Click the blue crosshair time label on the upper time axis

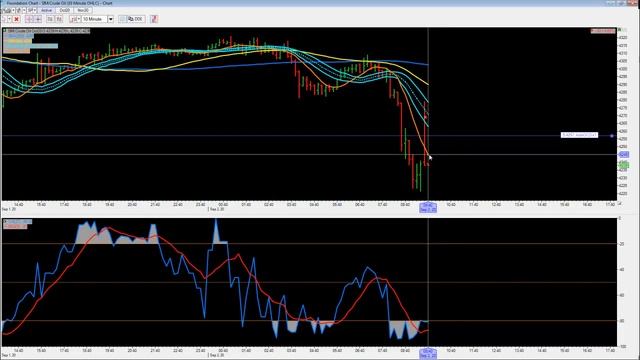pyautogui.click(x=428, y=207)
